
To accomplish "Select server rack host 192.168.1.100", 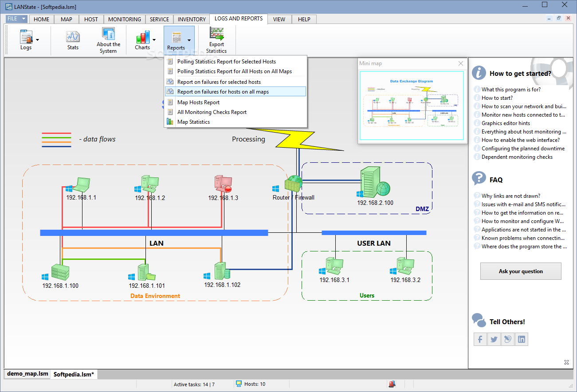I will (60, 272).
